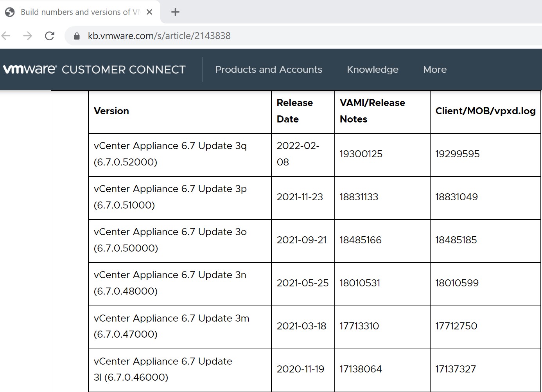This screenshot has width=542, height=392.
Task: Click release date 2021-11-23
Action: (300, 197)
